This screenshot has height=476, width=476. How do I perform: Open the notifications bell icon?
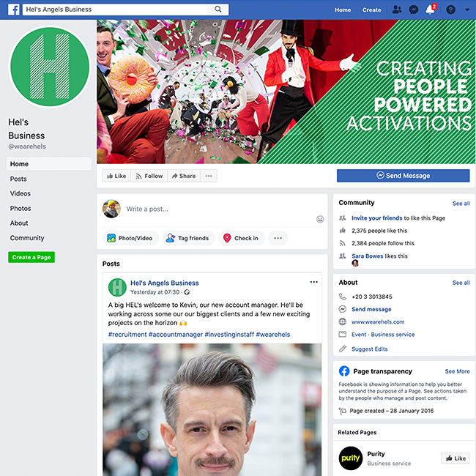pos(430,10)
